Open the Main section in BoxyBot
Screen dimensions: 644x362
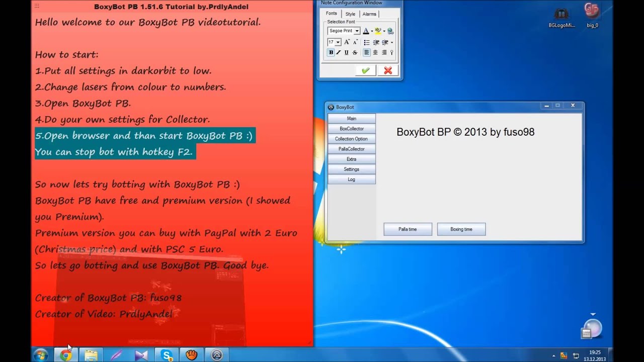352,119
